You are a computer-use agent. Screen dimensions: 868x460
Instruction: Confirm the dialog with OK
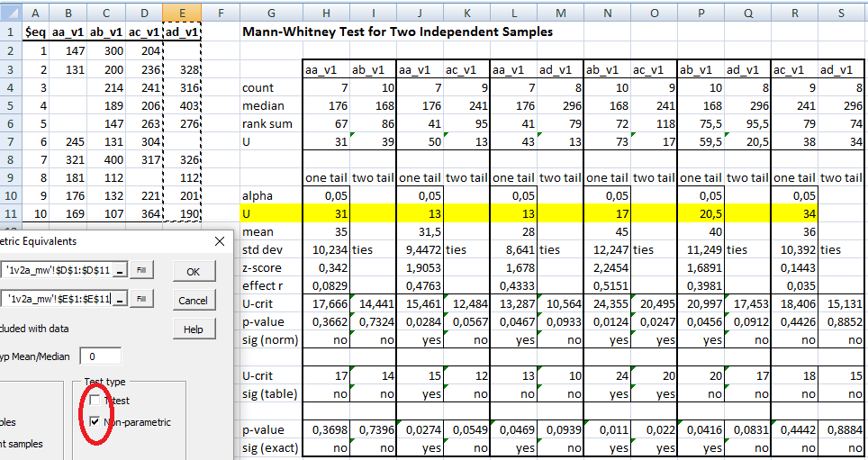pyautogui.click(x=194, y=271)
